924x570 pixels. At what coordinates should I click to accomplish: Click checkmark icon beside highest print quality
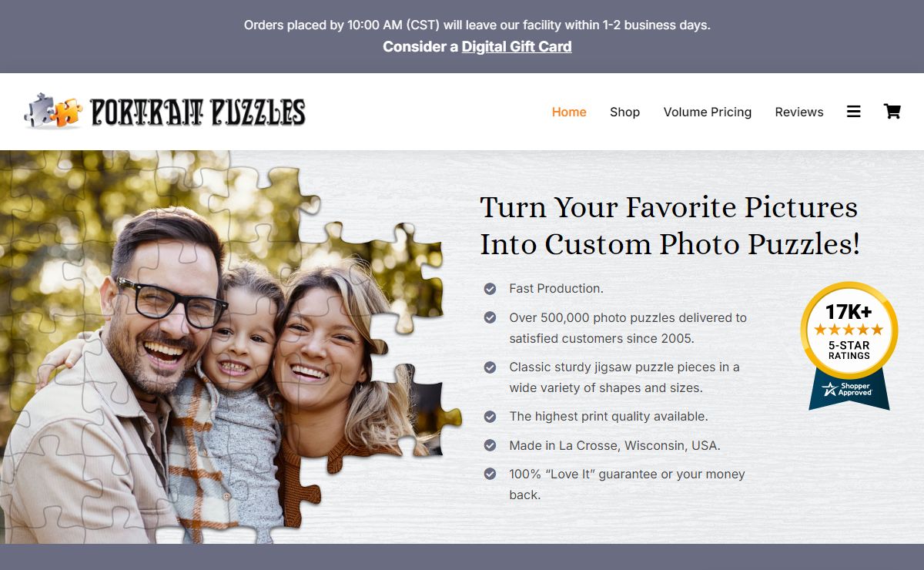[x=490, y=417]
